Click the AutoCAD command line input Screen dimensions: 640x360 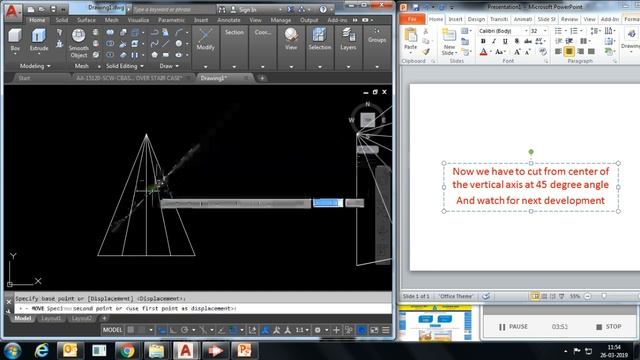coord(202,308)
